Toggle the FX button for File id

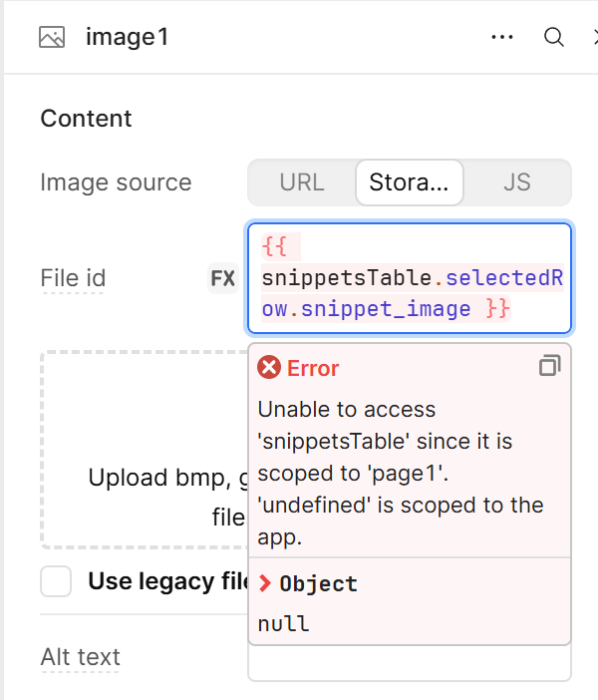(222, 278)
